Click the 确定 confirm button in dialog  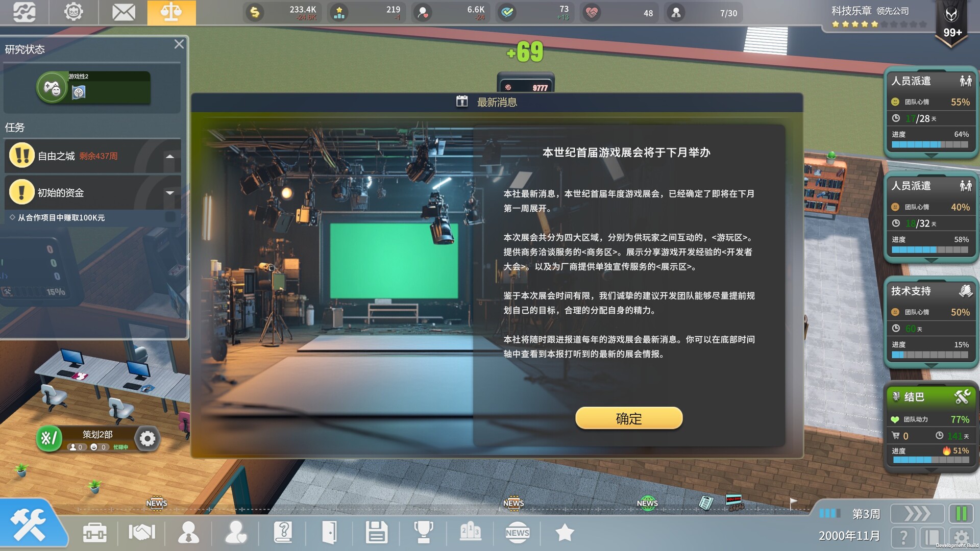coord(628,418)
